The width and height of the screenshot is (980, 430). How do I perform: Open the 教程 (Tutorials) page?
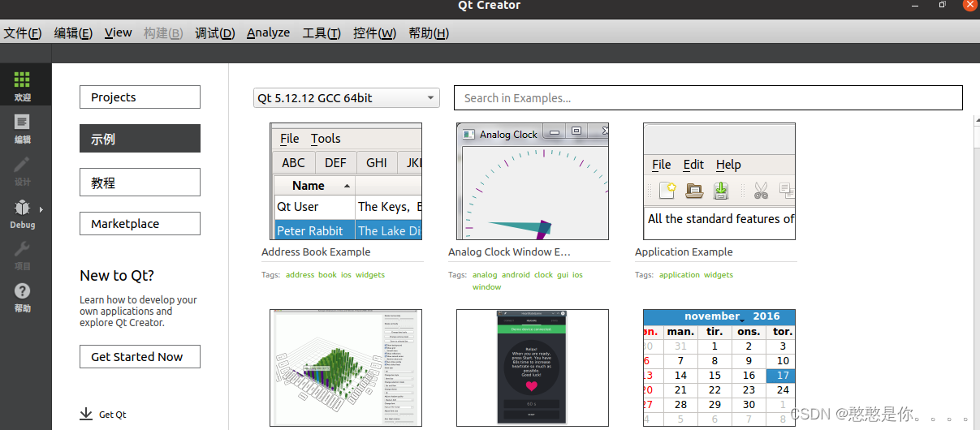click(140, 183)
